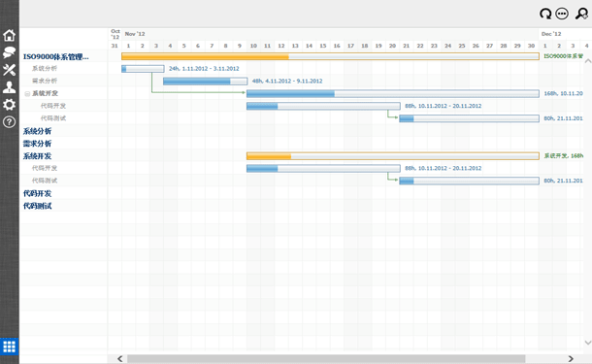Select the tools wrench icon
The height and width of the screenshot is (364, 592).
pyautogui.click(x=9, y=70)
